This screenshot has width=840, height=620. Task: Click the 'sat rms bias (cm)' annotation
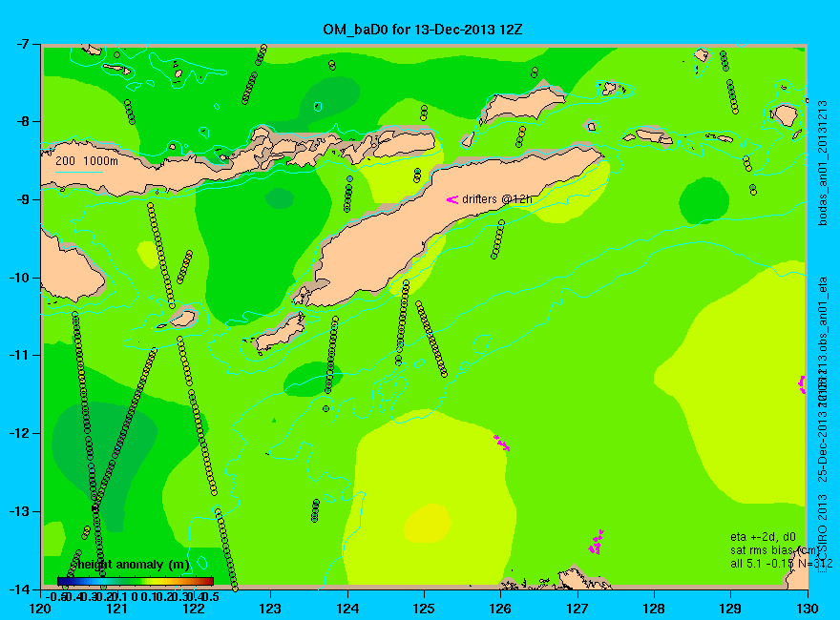[774, 550]
